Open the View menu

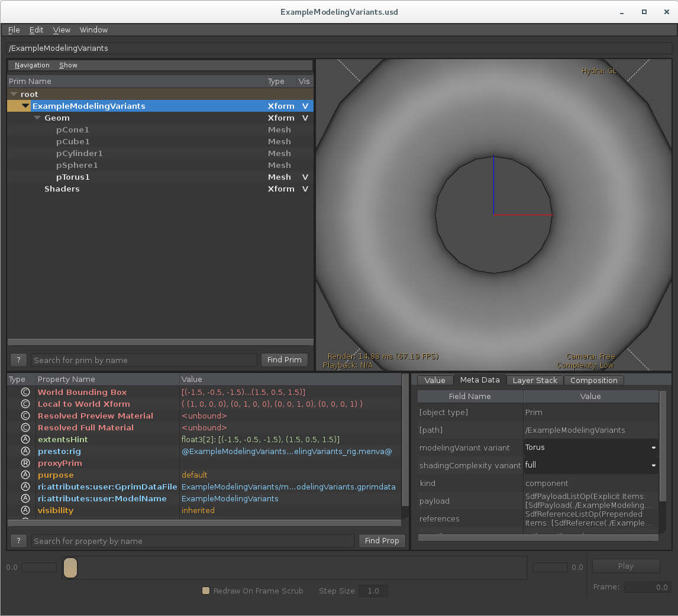pyautogui.click(x=62, y=30)
